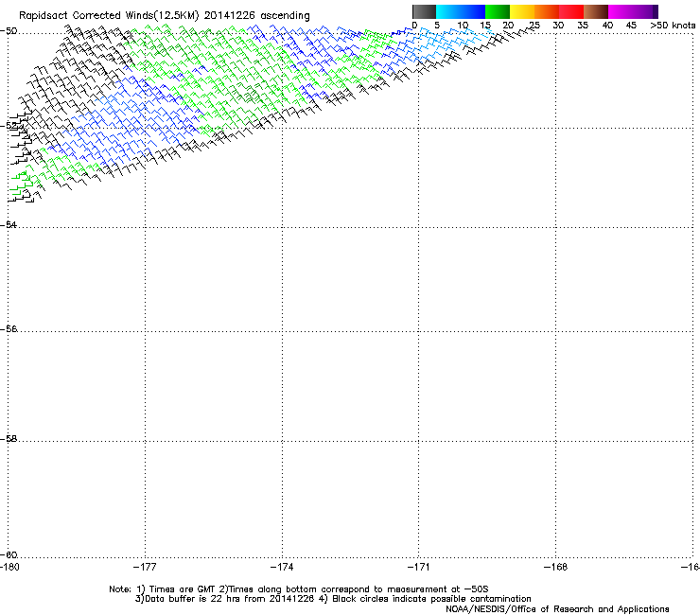This screenshot has height=615, width=700.
Task: Click the latitude label -60
Action: [x=9, y=555]
